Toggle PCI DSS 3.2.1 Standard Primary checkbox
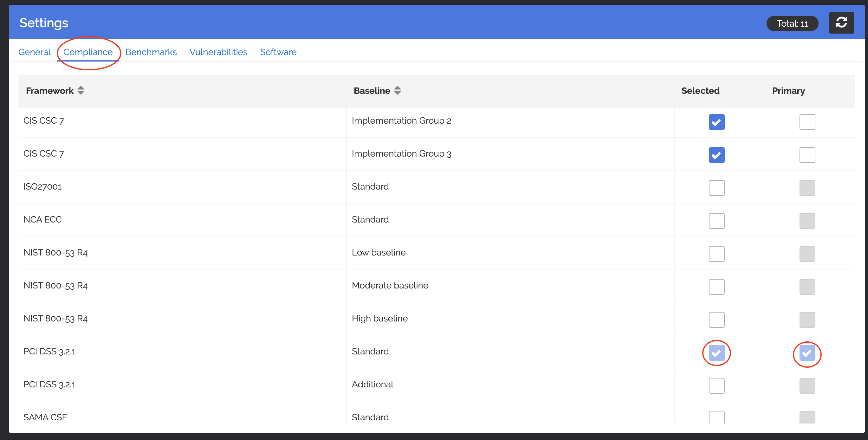Viewport: 868px width, 440px height. pos(807,353)
